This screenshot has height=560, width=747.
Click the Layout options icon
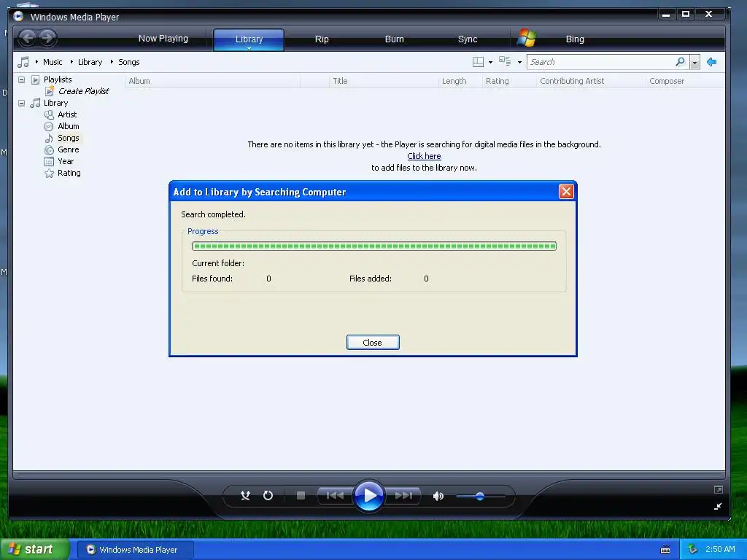coord(478,62)
